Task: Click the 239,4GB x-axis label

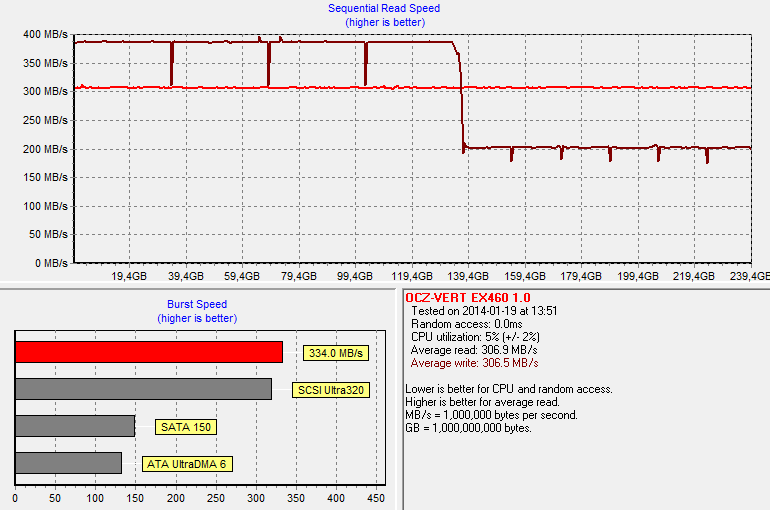Action: (750, 276)
